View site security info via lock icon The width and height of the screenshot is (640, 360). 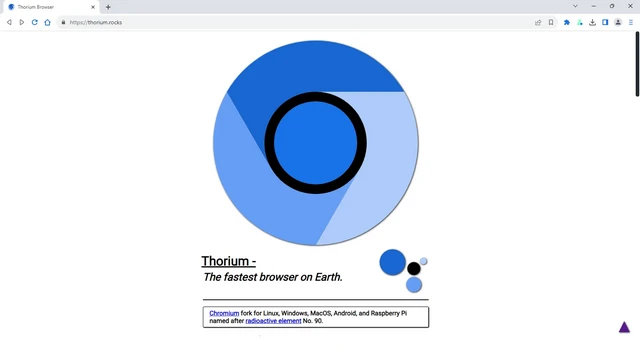tap(63, 22)
